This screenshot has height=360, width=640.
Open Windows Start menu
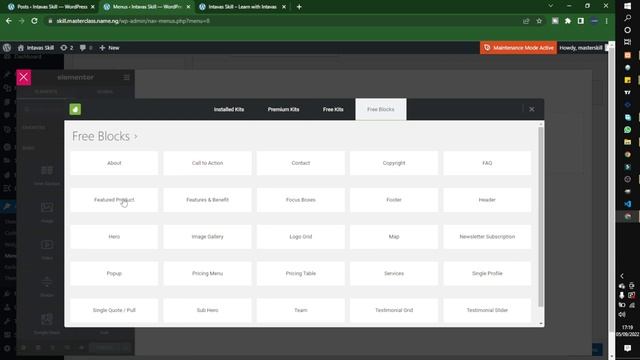click(628, 6)
